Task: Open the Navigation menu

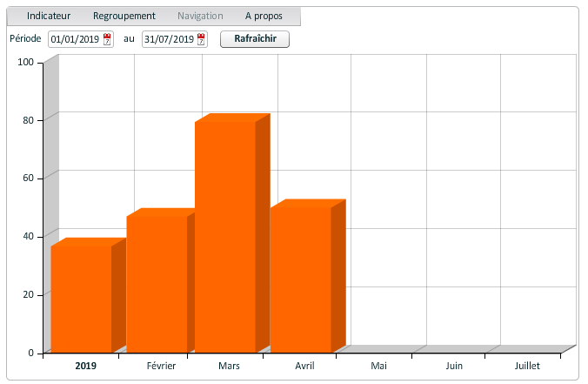Action: click(x=200, y=17)
